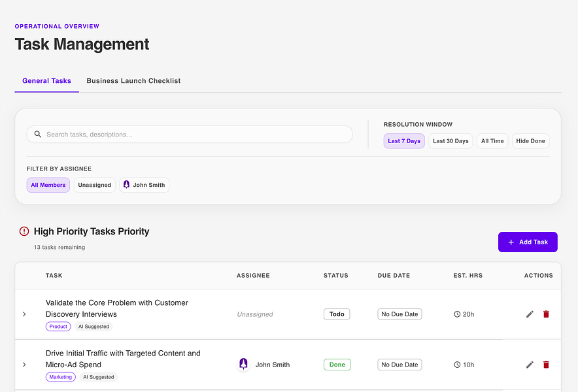Click the ACTIONS column header
Screen dimensions: 578x392
539,275
